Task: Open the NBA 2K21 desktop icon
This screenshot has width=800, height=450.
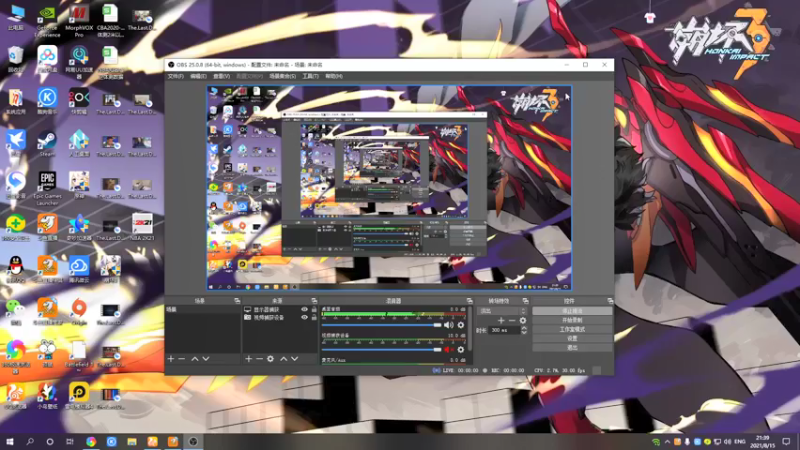Action: pos(142,227)
